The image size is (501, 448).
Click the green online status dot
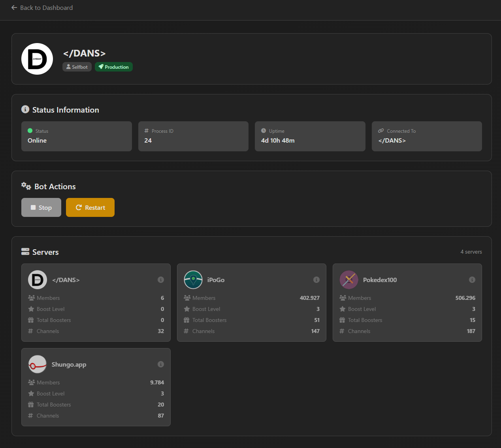[30, 131]
